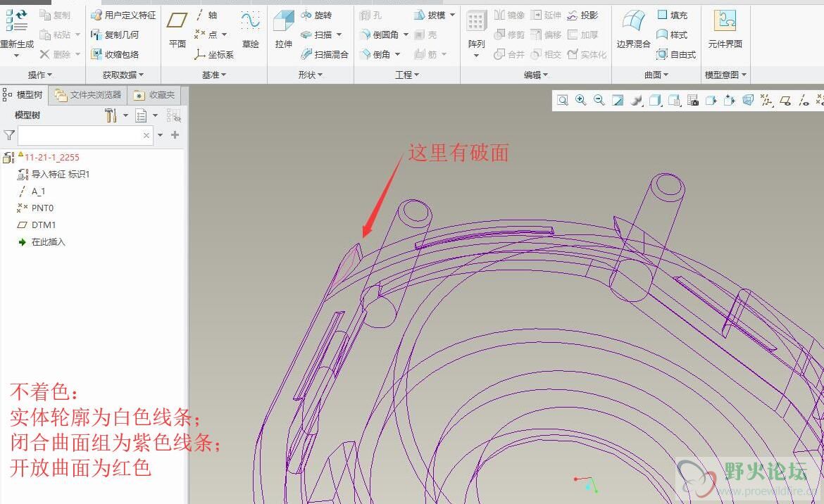The width and height of the screenshot is (824, 504).
Task: Expand the 获取数据 (Get Data) group dropdown
Action: tap(123, 75)
